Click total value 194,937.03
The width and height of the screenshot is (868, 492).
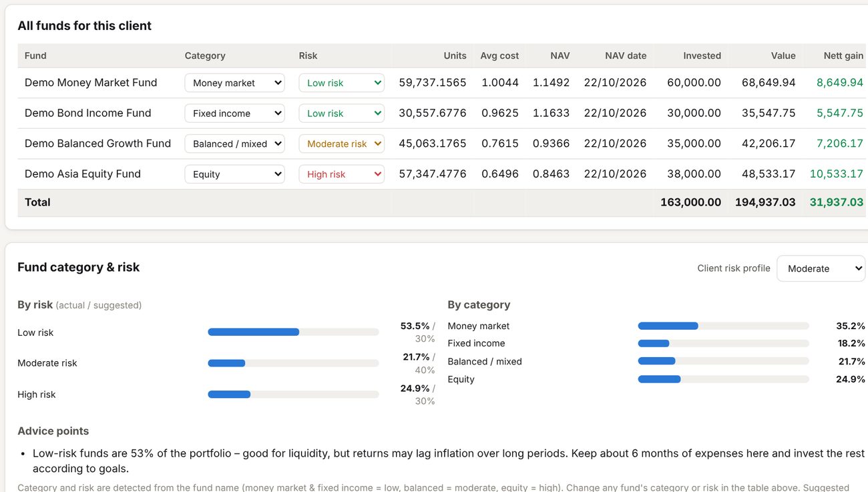tap(765, 202)
